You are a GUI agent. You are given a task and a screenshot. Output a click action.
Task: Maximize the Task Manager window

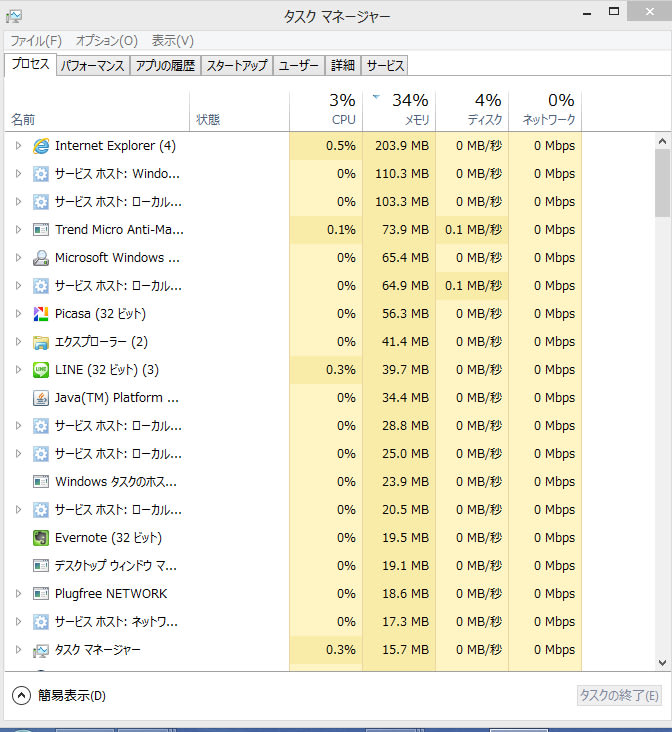point(614,11)
